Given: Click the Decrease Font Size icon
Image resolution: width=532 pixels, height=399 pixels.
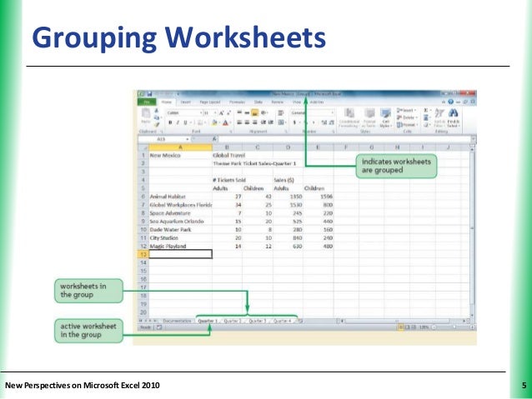Looking at the screenshot, I should [x=229, y=113].
